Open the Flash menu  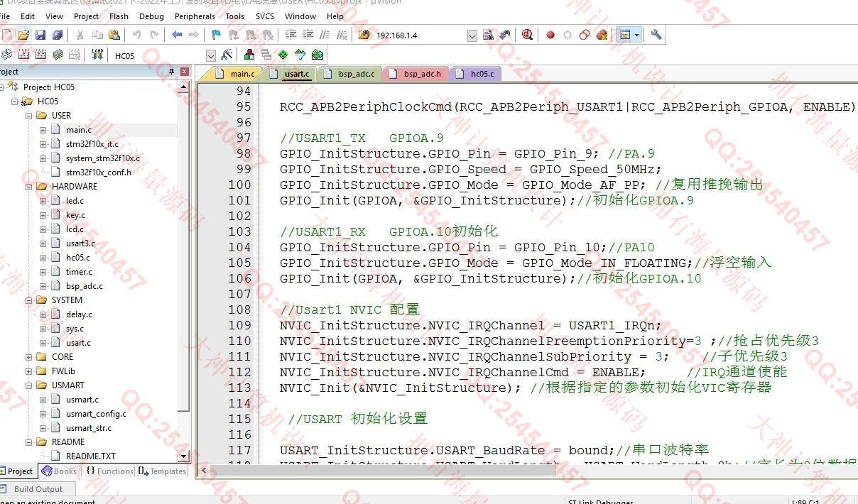tap(119, 16)
